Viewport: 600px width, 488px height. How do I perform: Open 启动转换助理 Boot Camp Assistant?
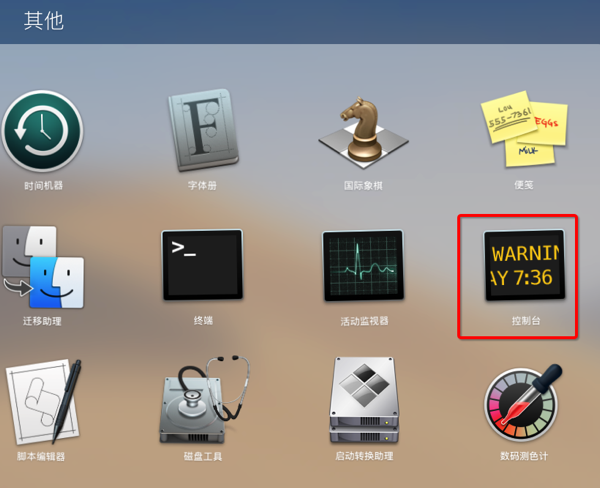tap(364, 400)
